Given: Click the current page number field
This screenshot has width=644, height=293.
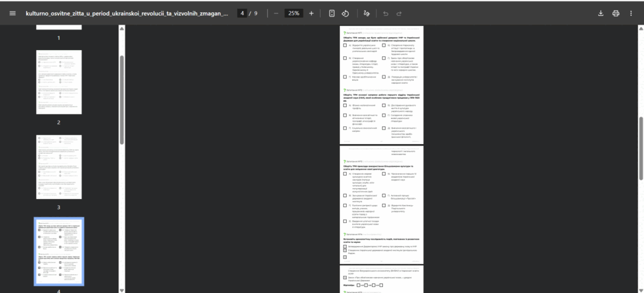Looking at the screenshot, I should click(x=243, y=13).
